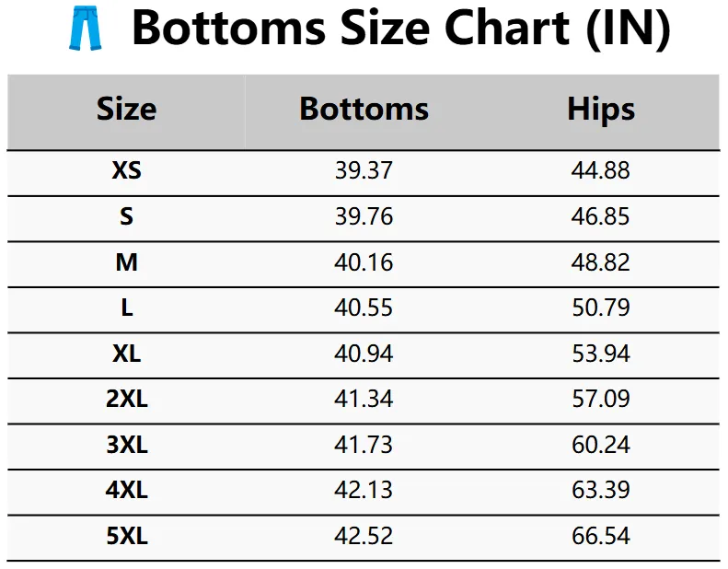Select the 39.37 bottoms value
Screen dimensions: 728x569
[364, 171]
